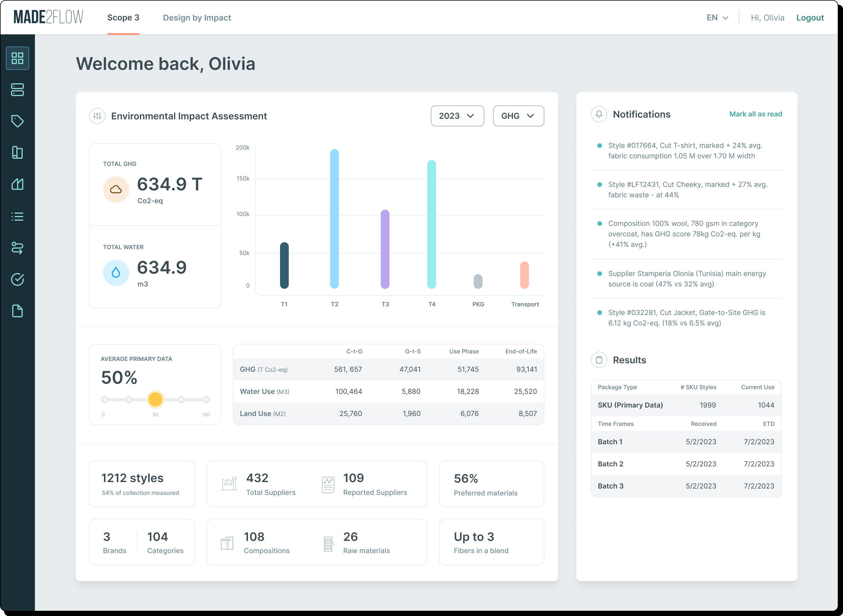Open the document page sidebar icon
The image size is (843, 616).
coord(17,311)
